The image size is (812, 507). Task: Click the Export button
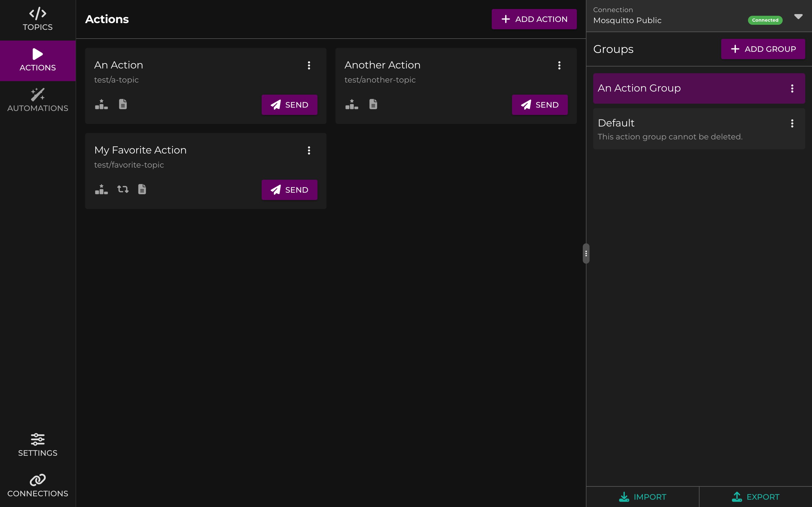coord(755,497)
